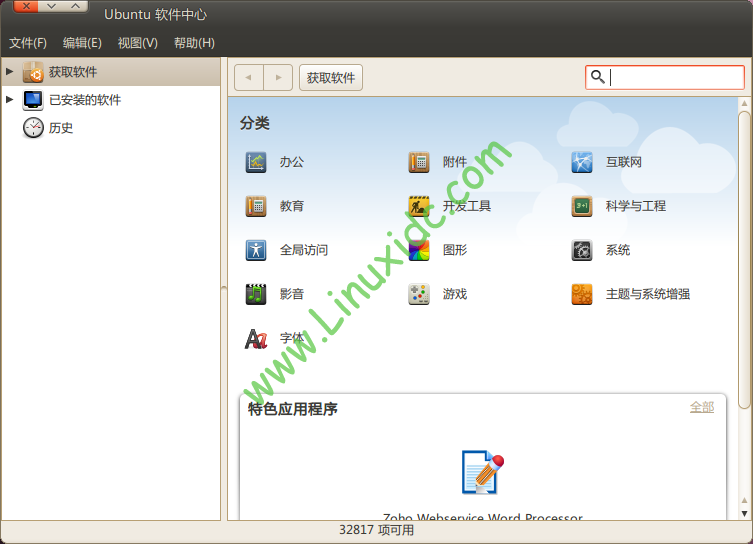Image resolution: width=753 pixels, height=544 pixels.
Task: Click the 32817 项可用 status text
Action: pos(376,530)
